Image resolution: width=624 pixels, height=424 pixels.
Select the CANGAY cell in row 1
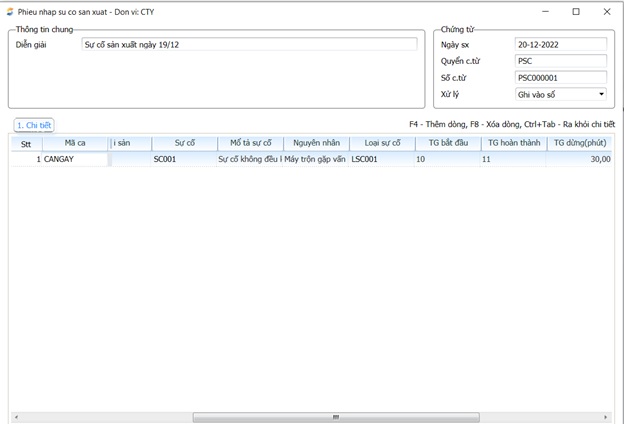pos(75,159)
